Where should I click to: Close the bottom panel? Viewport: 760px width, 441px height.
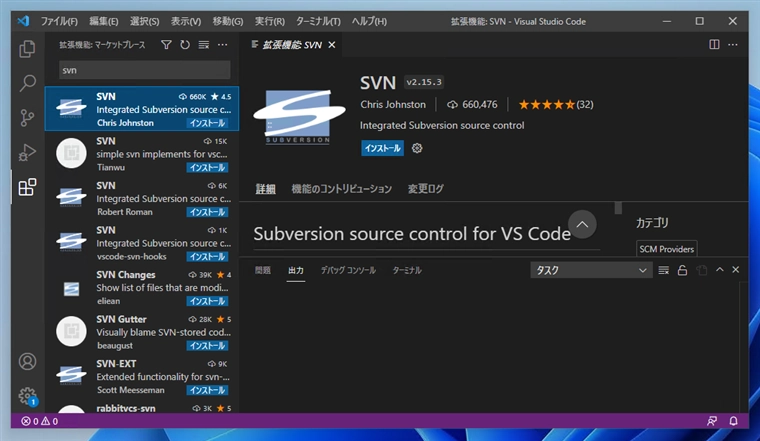click(x=736, y=270)
